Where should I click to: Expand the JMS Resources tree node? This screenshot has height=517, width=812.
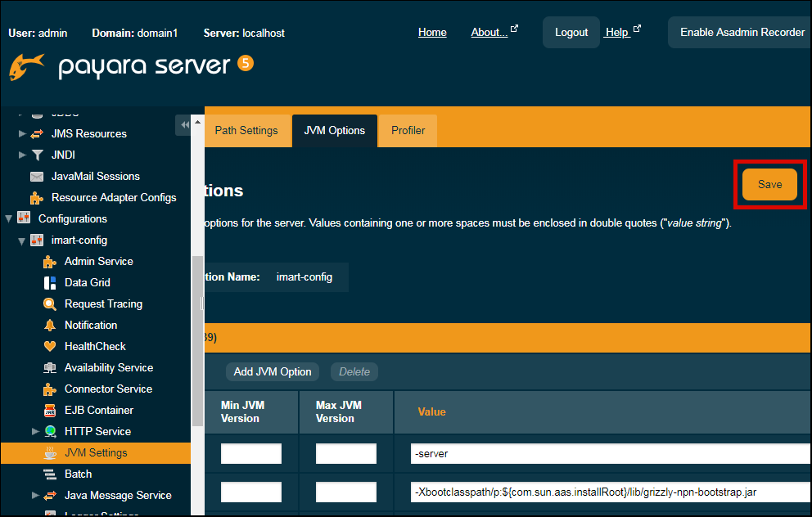click(x=22, y=134)
